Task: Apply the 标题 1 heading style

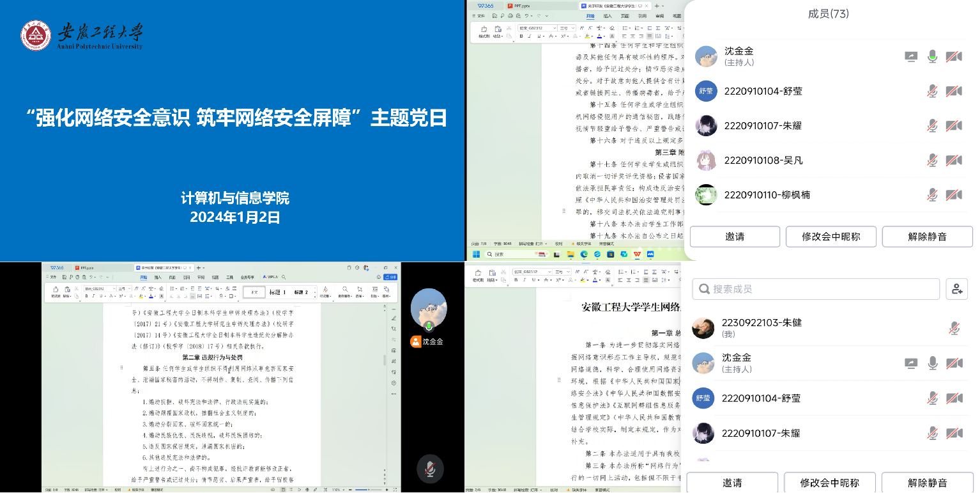Action: pos(277,292)
